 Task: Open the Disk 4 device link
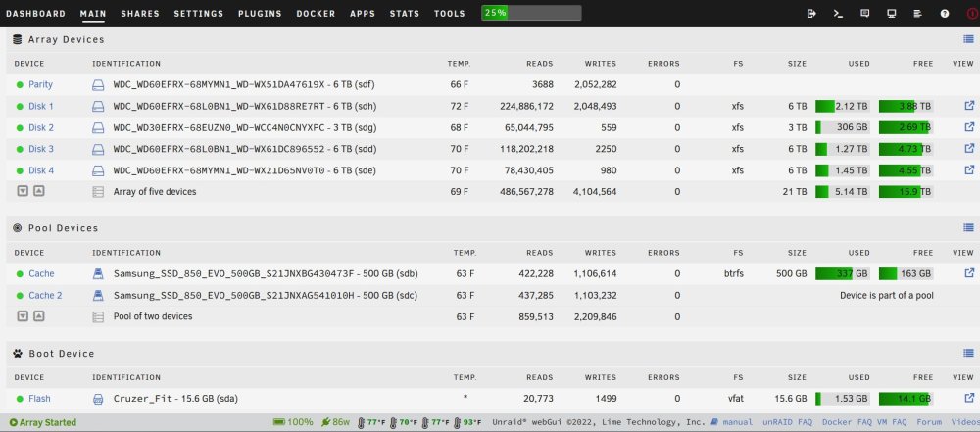point(41,170)
